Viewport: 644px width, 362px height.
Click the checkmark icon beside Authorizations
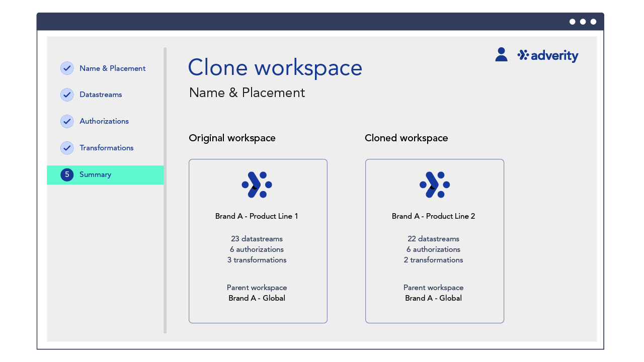67,121
